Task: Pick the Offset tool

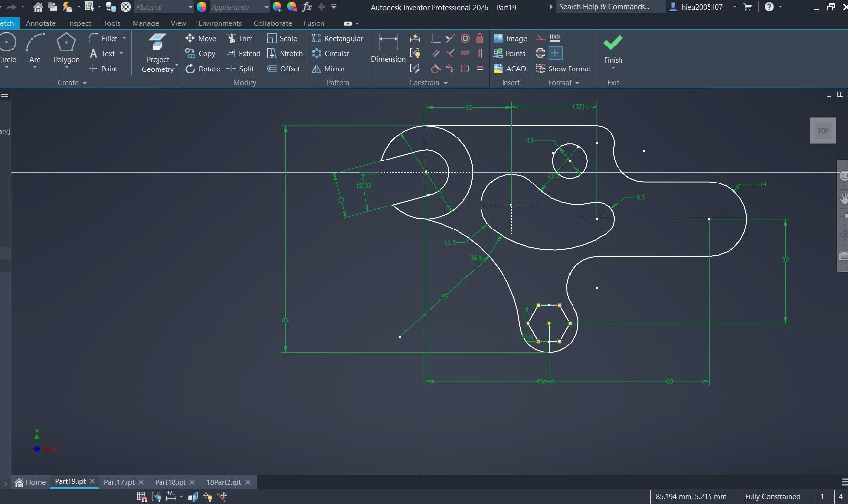Action: 284,69
